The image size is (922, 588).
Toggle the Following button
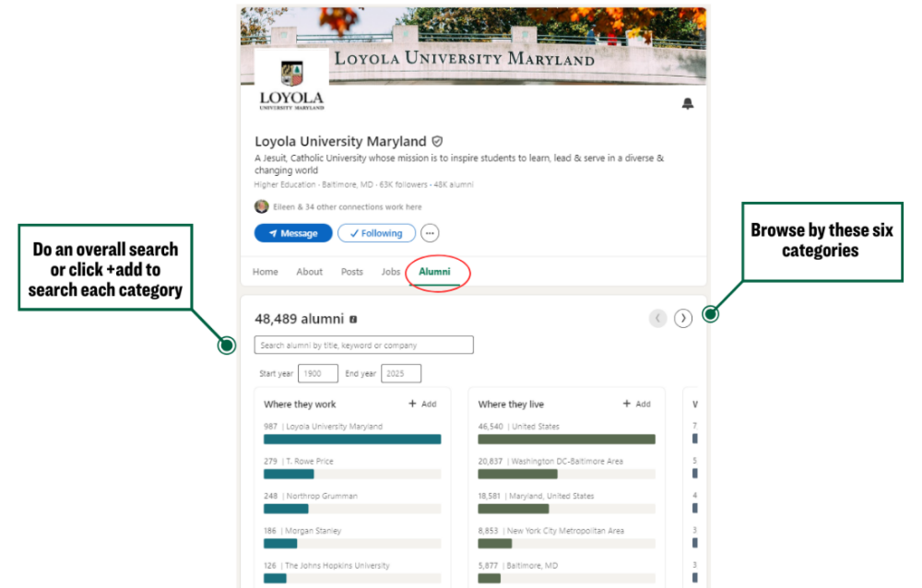pos(376,233)
